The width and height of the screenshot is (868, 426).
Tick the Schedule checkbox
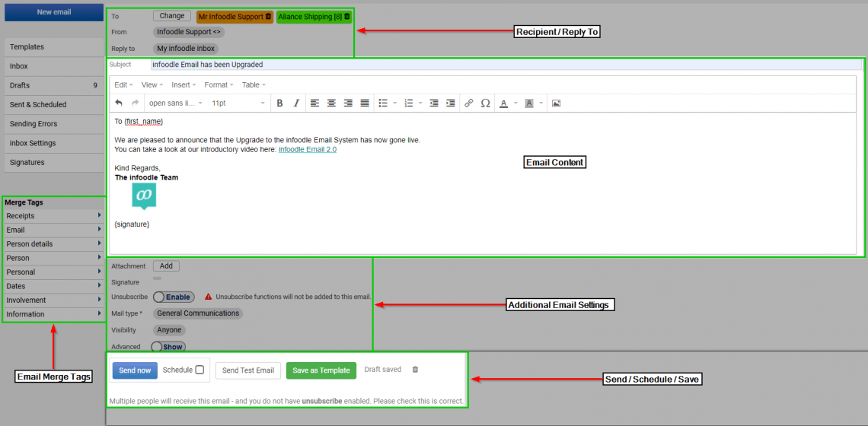pyautogui.click(x=199, y=370)
